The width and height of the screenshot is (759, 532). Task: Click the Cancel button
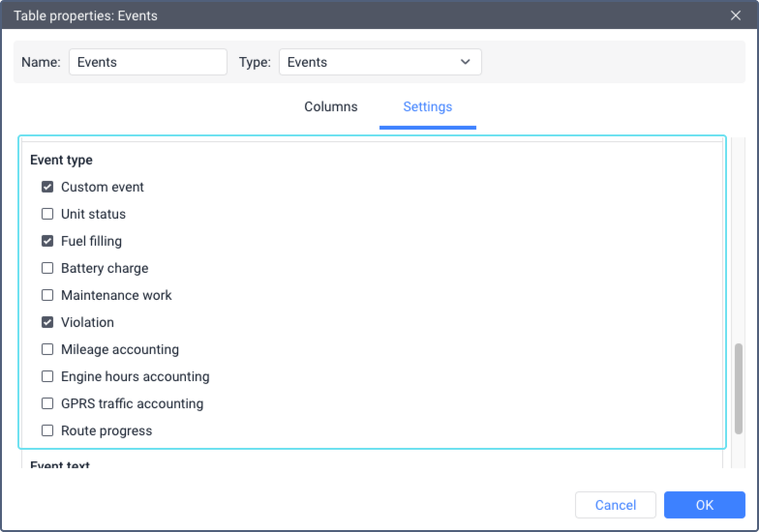[x=616, y=505]
